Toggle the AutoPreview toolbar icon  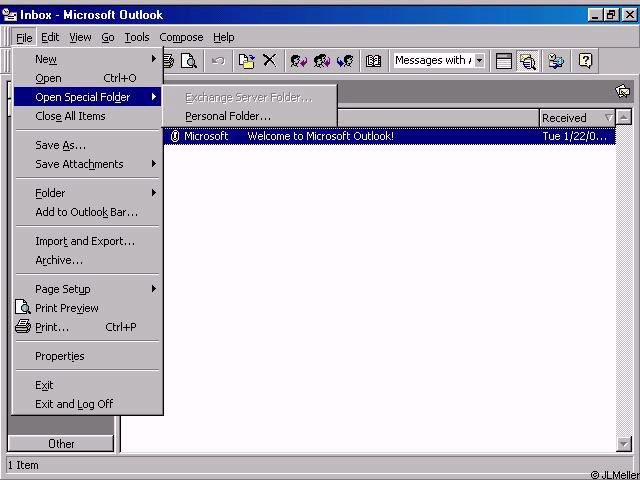tap(527, 61)
